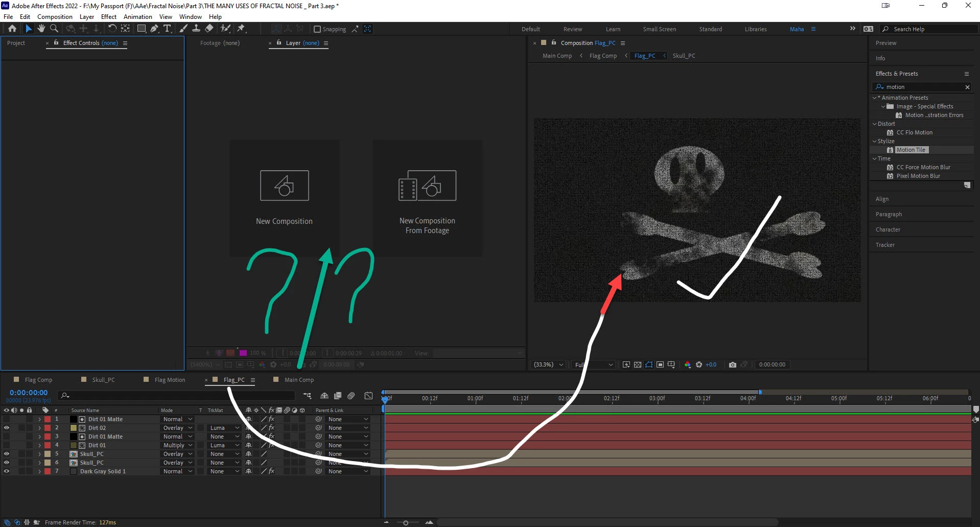The width and height of the screenshot is (980, 527).
Task: Click the New Composition button
Action: point(285,198)
